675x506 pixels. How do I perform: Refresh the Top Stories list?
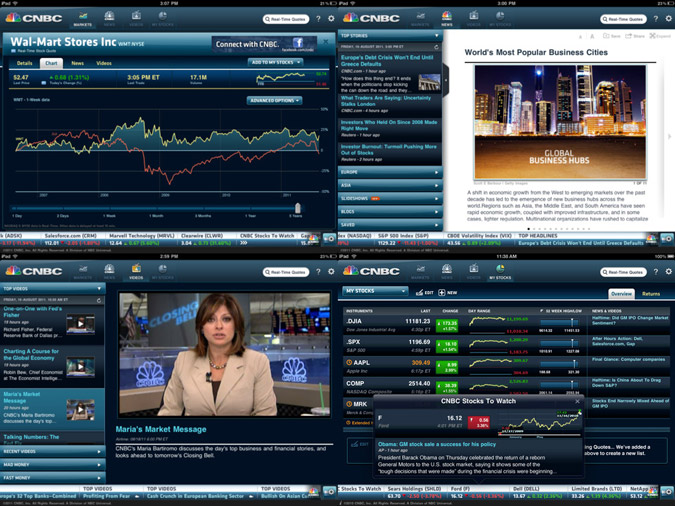(436, 47)
